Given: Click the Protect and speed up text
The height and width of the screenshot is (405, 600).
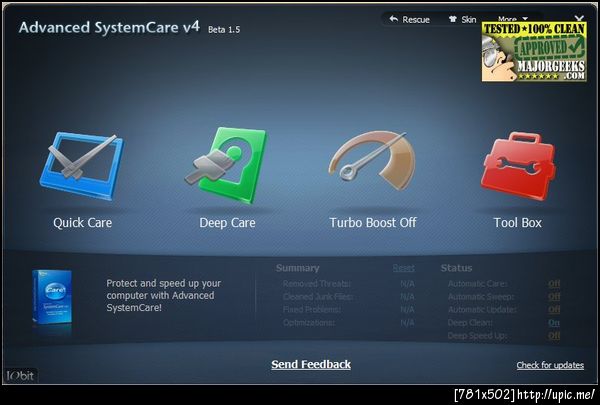Looking at the screenshot, I should pyautogui.click(x=164, y=296).
